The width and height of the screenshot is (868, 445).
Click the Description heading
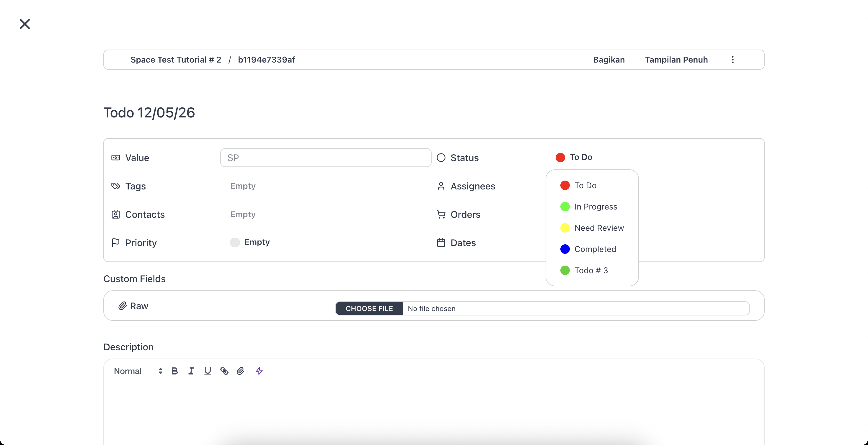coord(128,347)
